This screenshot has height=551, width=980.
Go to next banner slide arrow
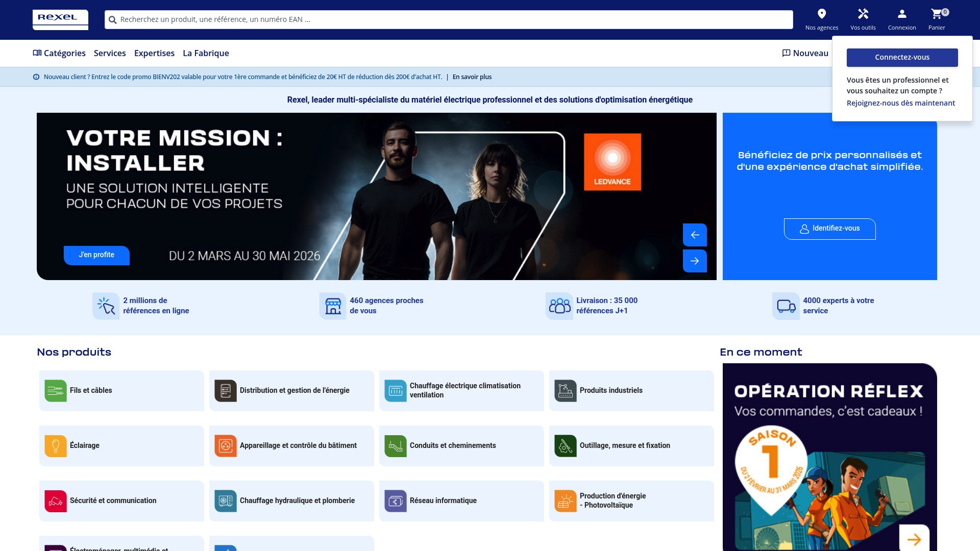(x=695, y=261)
